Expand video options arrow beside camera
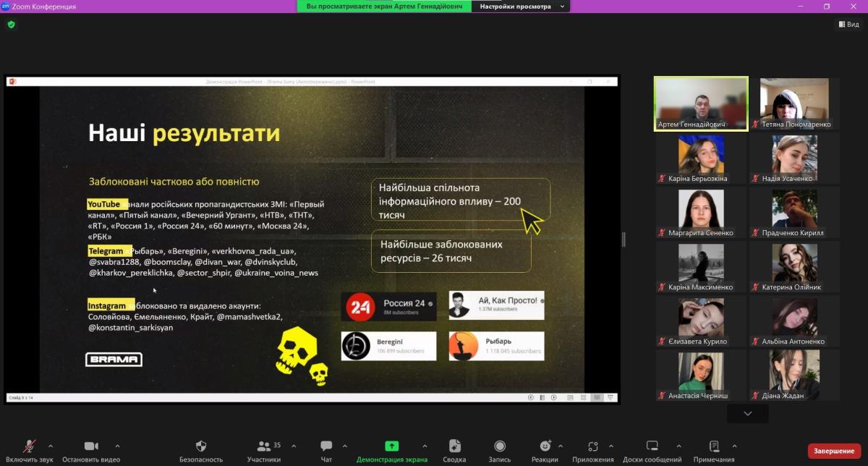 [x=117, y=446]
